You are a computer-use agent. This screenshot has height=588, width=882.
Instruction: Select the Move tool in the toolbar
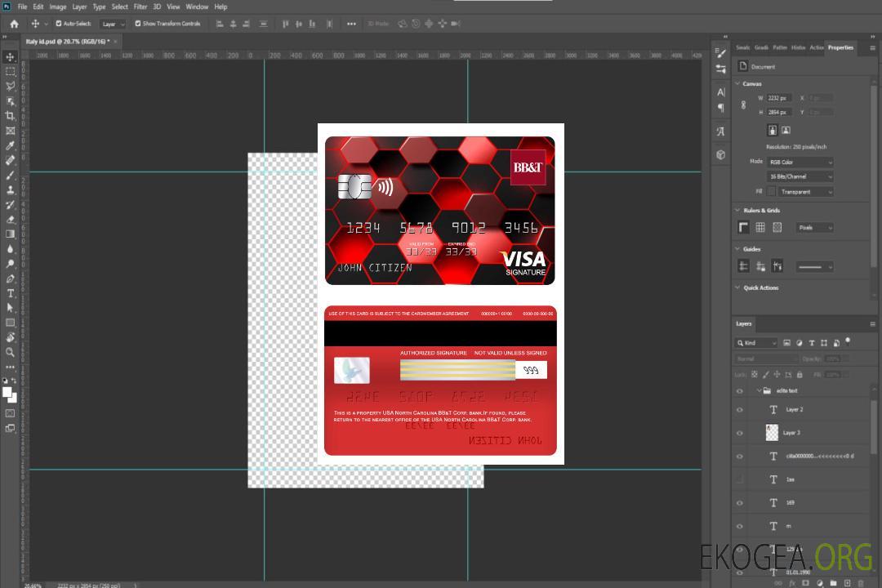click(x=10, y=56)
